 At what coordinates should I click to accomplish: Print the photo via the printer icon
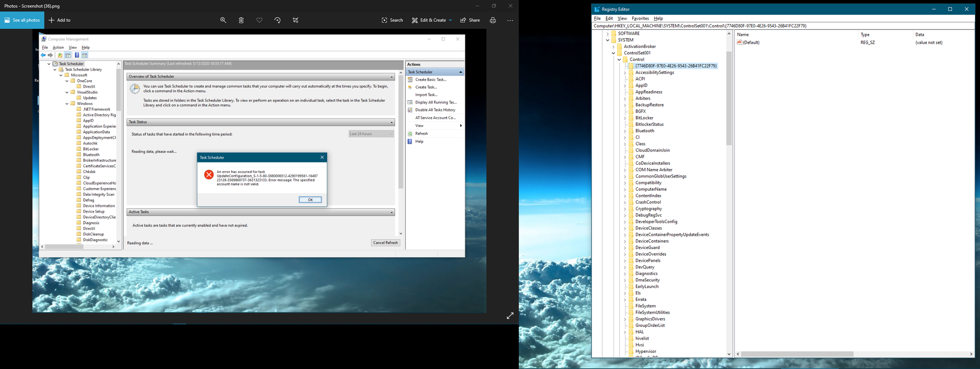(x=493, y=20)
